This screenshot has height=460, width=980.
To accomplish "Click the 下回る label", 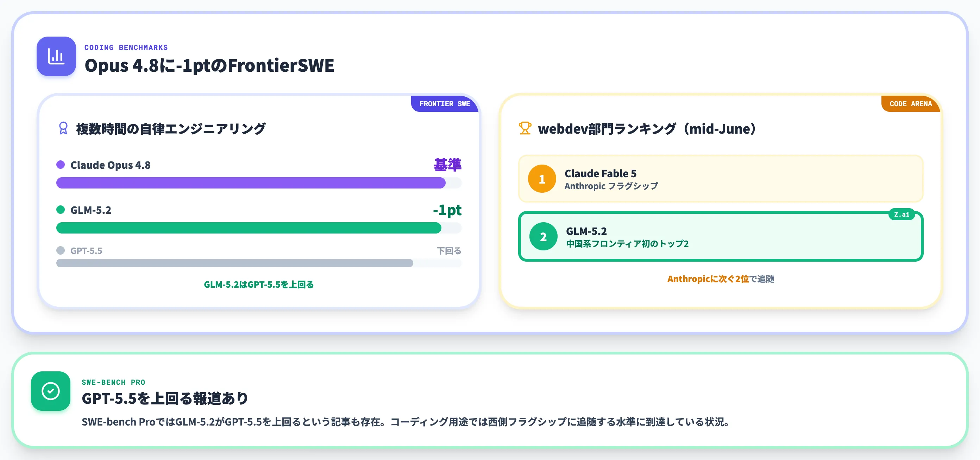I will (x=449, y=251).
